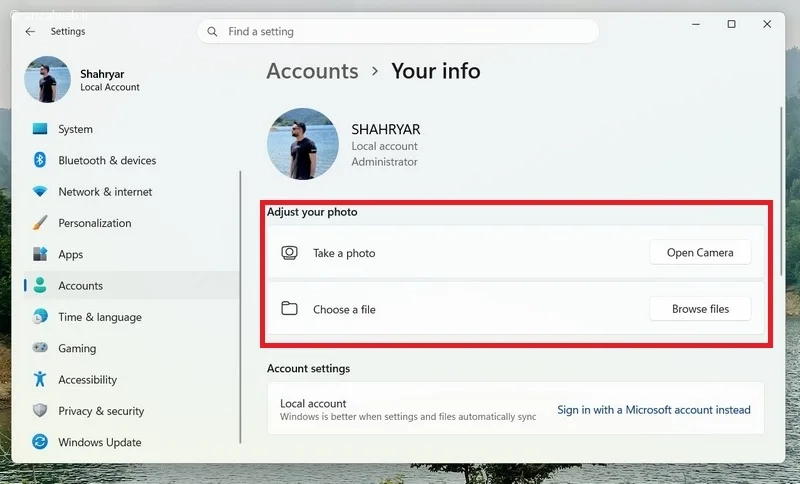The width and height of the screenshot is (800, 484).
Task: Click the search magnifier icon
Action: 212,32
